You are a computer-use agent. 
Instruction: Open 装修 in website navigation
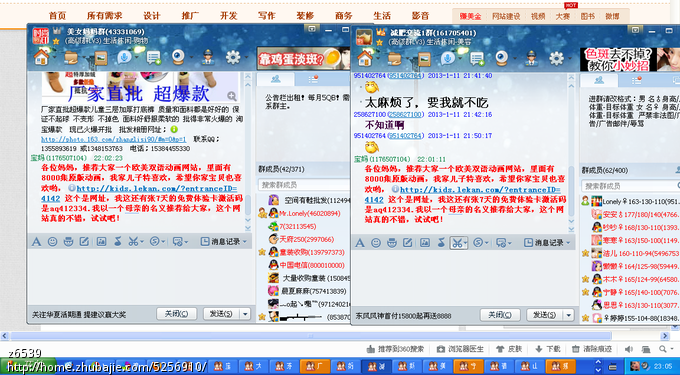(305, 16)
